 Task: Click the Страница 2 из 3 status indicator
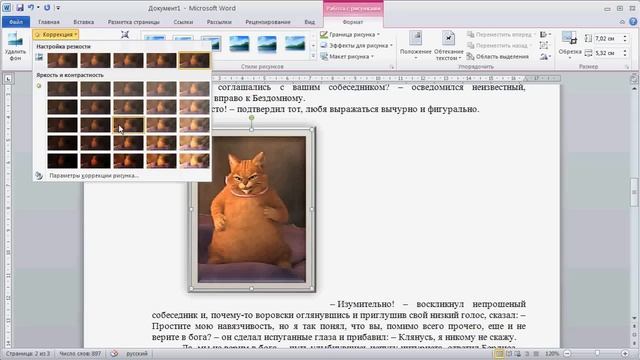(27, 353)
